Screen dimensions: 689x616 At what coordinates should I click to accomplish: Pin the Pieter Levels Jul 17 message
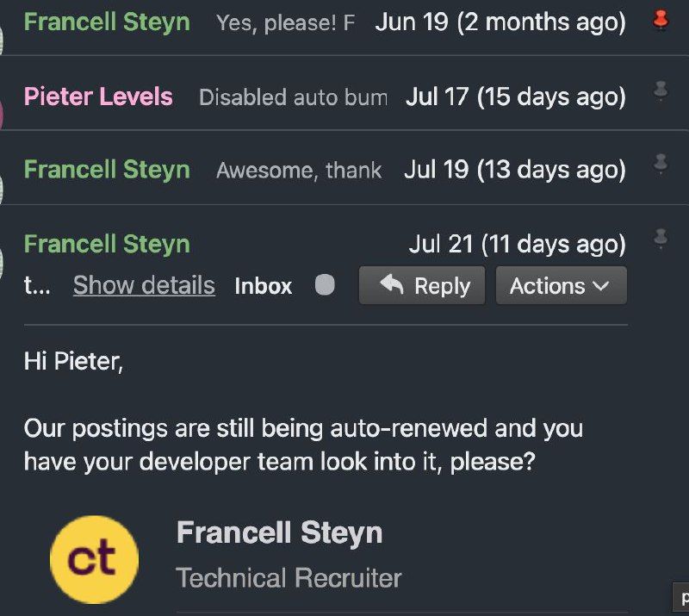tap(661, 92)
